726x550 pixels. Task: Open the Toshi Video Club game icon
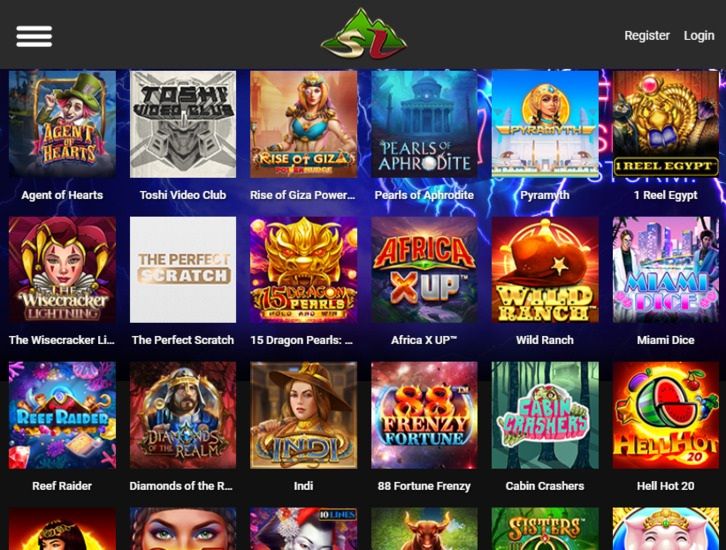click(x=183, y=124)
